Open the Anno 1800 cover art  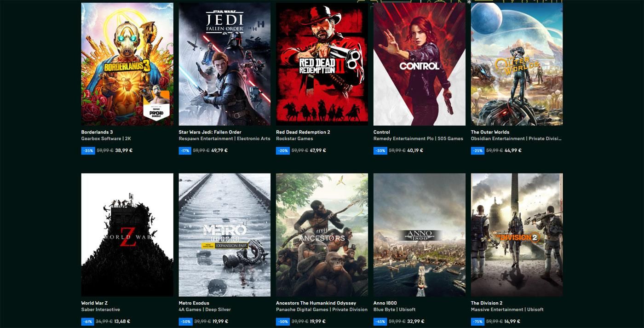[x=420, y=235]
